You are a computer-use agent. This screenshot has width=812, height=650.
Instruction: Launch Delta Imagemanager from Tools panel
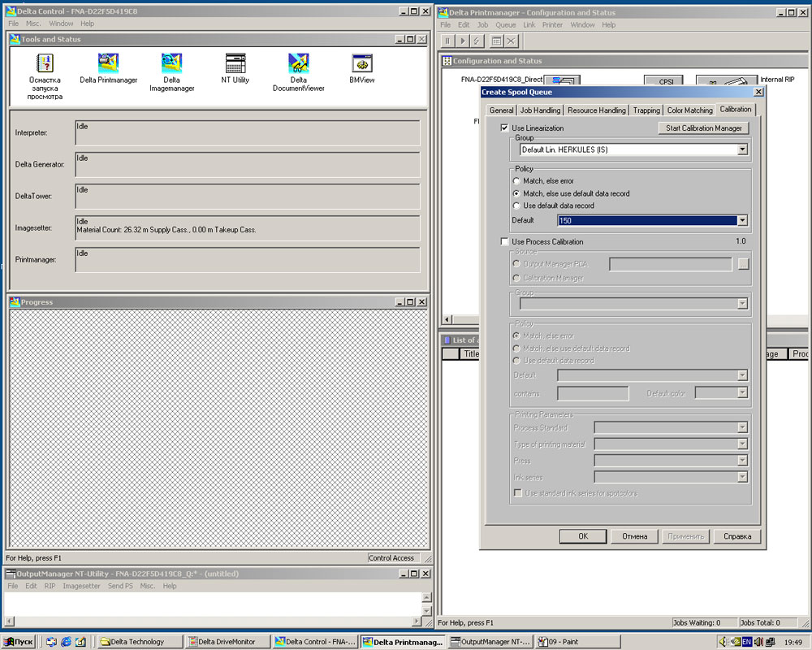[x=171, y=63]
